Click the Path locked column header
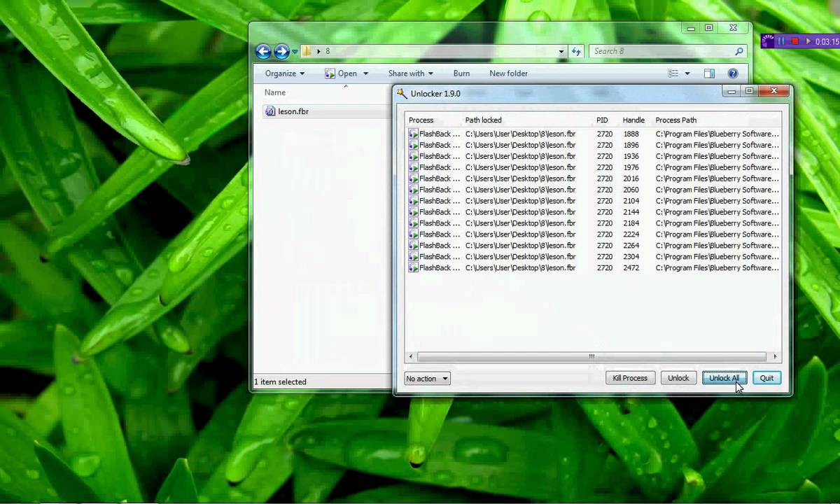The width and height of the screenshot is (840, 504). (x=483, y=120)
